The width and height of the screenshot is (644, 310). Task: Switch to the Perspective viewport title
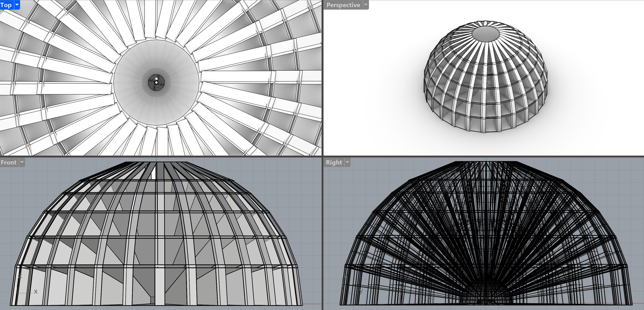click(343, 5)
